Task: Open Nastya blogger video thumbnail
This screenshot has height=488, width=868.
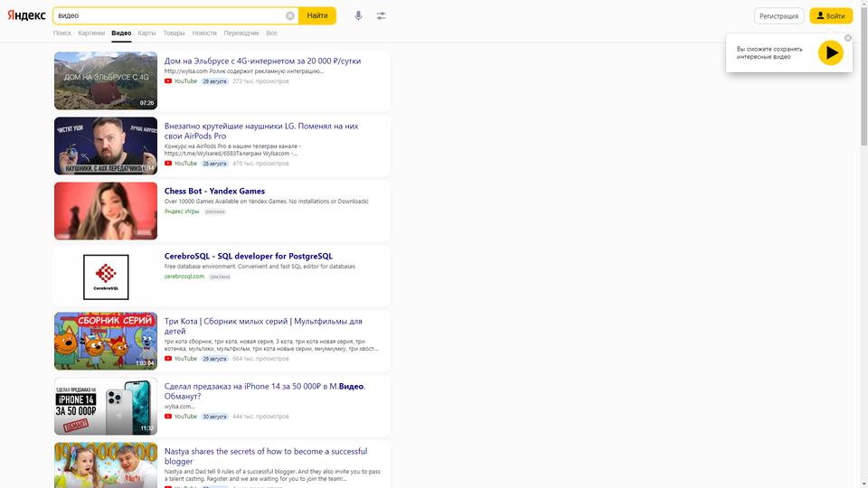Action: pyautogui.click(x=106, y=465)
